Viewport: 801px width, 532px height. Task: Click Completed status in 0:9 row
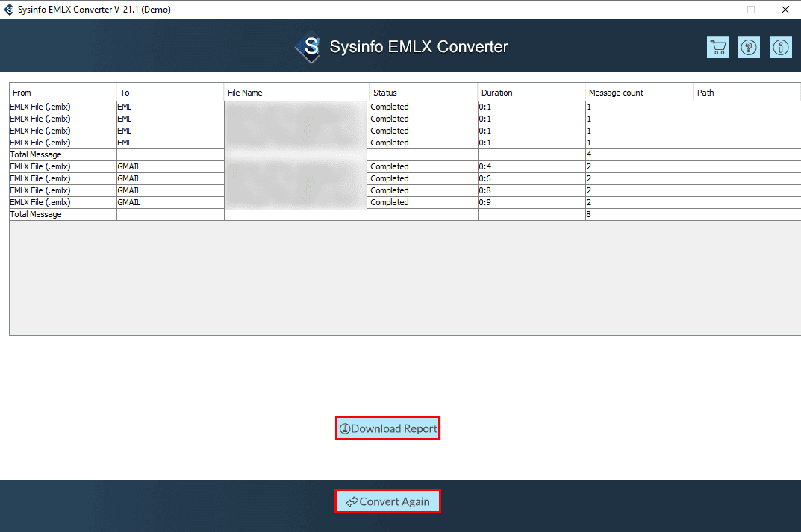tap(423, 202)
